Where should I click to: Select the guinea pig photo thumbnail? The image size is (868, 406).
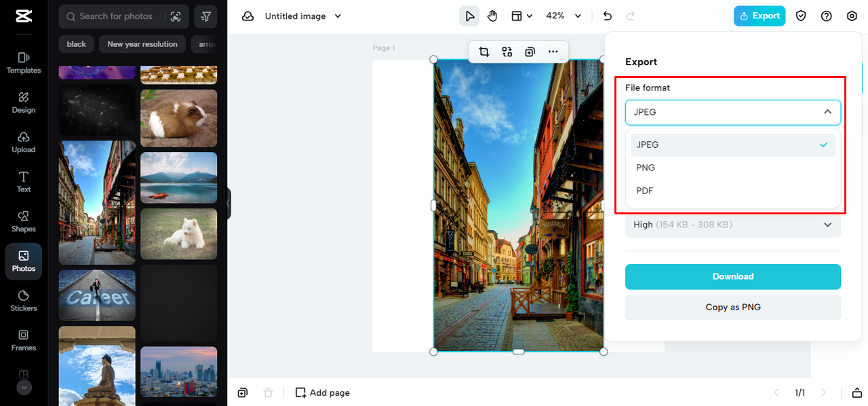[178, 118]
